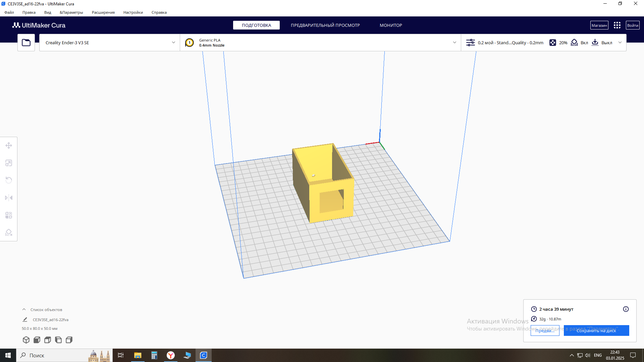Image resolution: width=644 pixels, height=362 pixels.
Task: Show print info details icon
Action: [x=626, y=309]
